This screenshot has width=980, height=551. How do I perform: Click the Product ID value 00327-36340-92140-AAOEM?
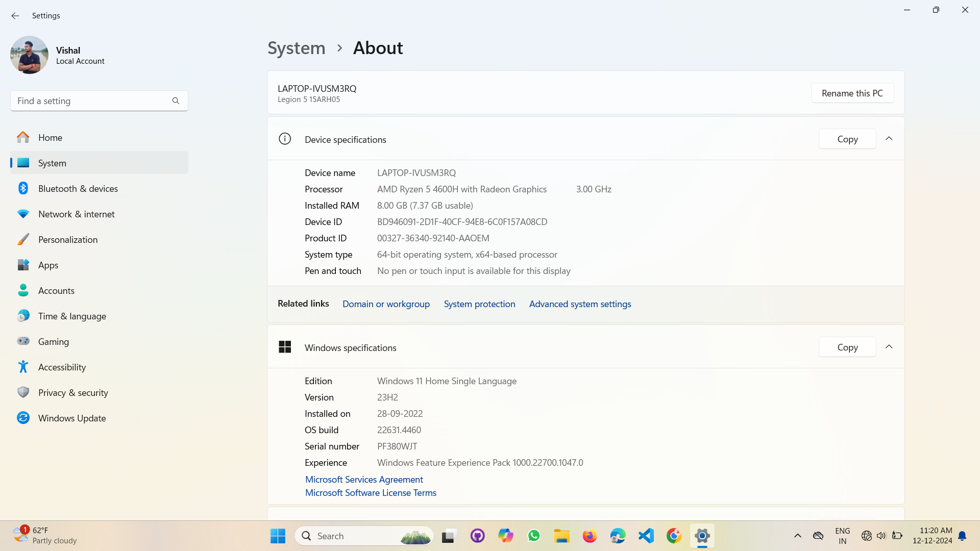click(x=433, y=238)
